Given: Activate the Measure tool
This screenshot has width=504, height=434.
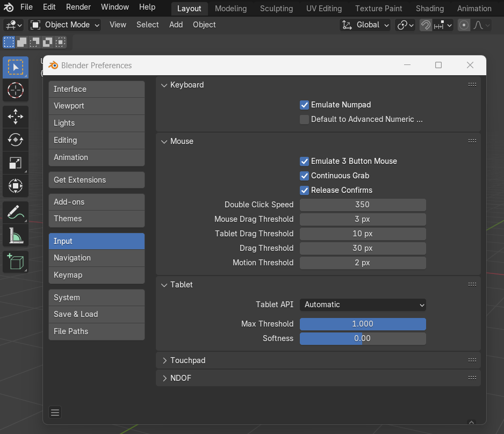Looking at the screenshot, I should coord(16,235).
